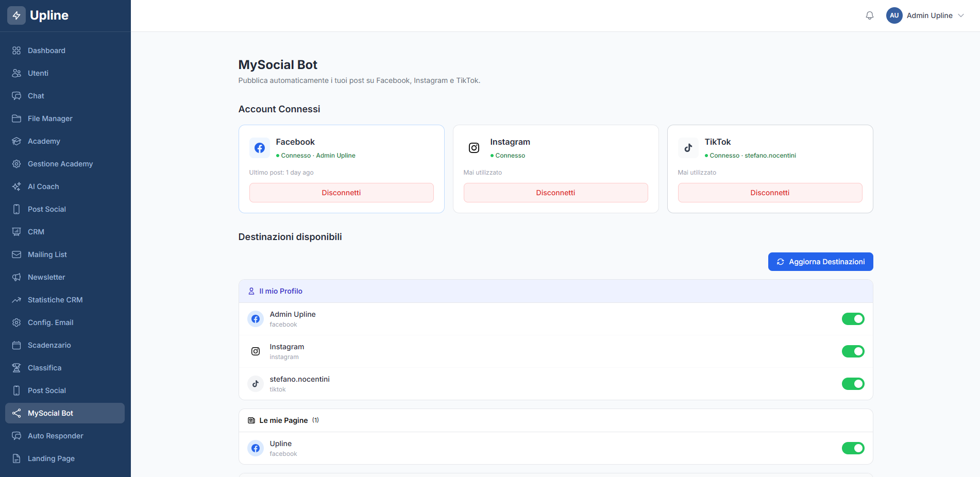The height and width of the screenshot is (477, 980).
Task: Click 'Connesso · Admin Upline' status text
Action: (318, 156)
